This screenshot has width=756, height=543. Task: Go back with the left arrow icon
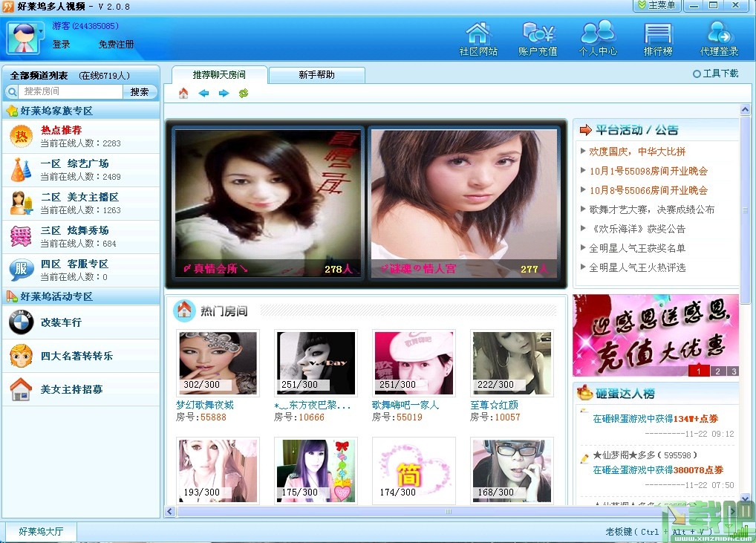[x=203, y=93]
